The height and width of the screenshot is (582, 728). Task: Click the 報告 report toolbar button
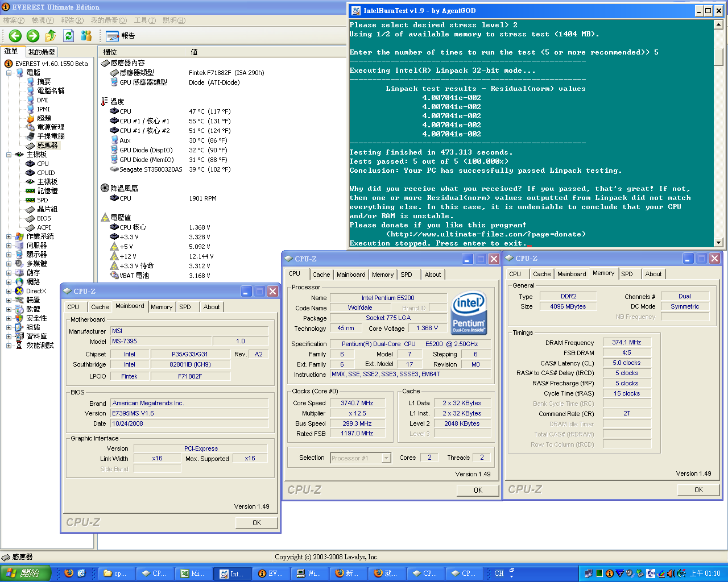coord(120,36)
